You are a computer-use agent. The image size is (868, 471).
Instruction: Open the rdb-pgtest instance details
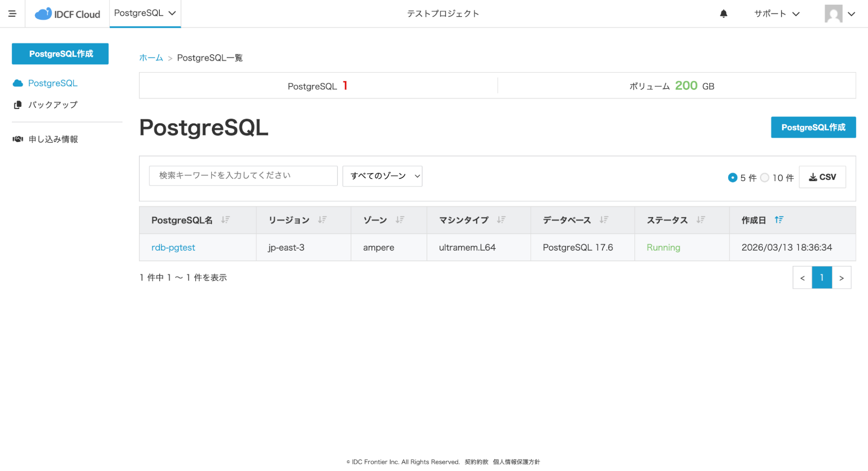tap(173, 247)
